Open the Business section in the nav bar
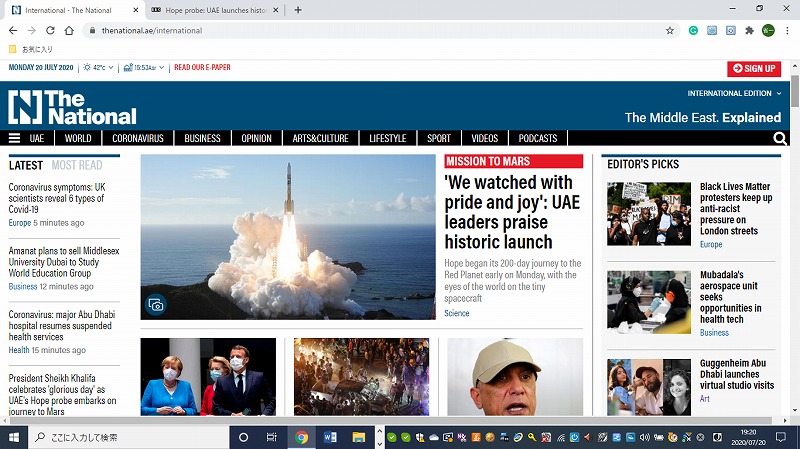 pos(202,138)
